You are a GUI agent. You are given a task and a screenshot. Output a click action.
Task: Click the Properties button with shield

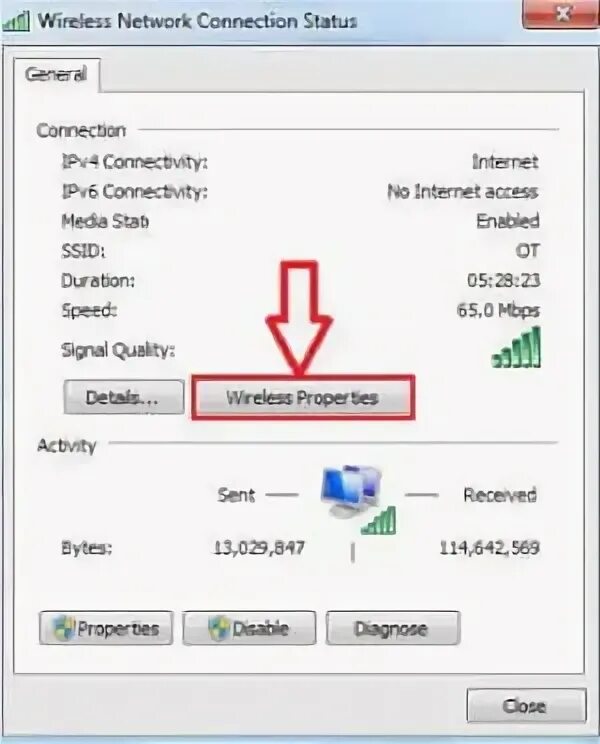point(106,628)
